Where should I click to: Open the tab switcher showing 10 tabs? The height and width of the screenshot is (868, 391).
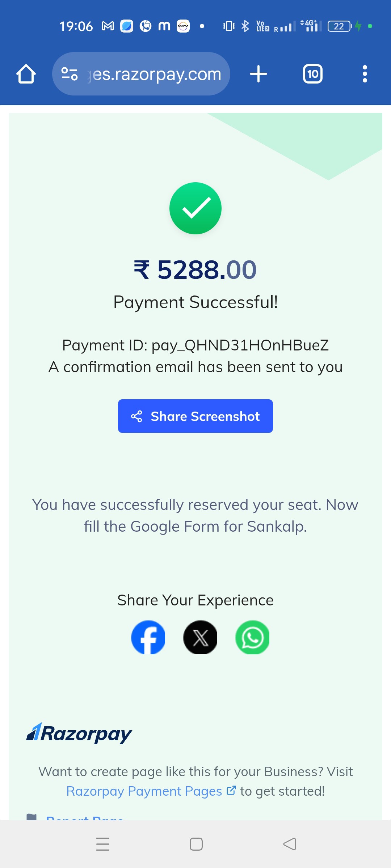313,74
